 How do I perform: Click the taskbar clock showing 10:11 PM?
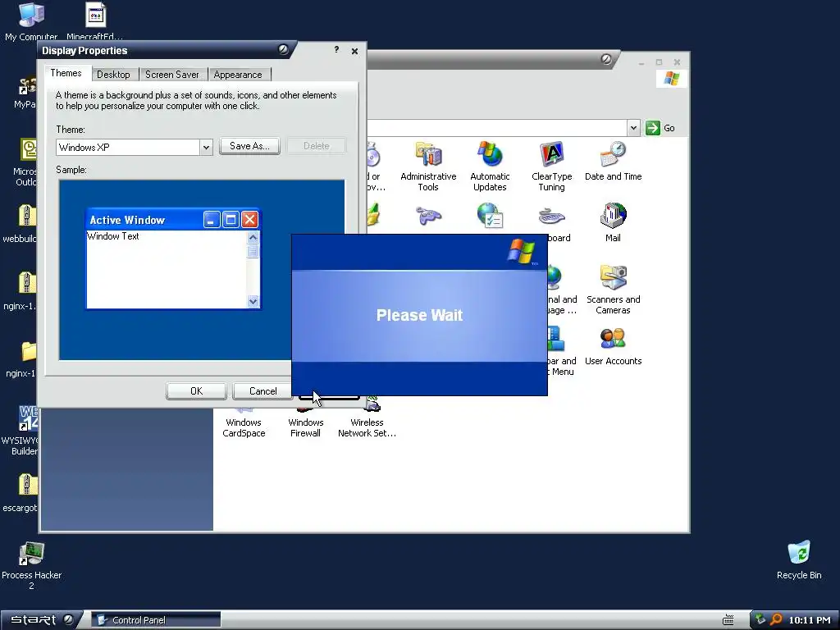point(809,620)
